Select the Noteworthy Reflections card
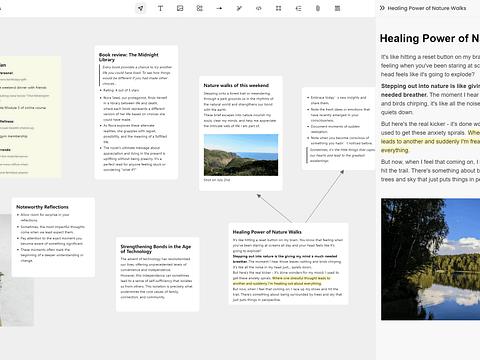 coord(53,237)
